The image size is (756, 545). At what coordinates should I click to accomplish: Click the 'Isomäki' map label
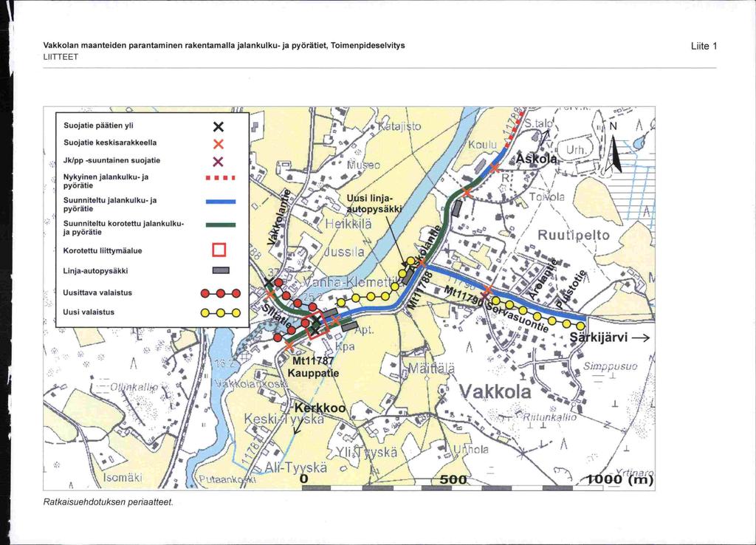123,478
